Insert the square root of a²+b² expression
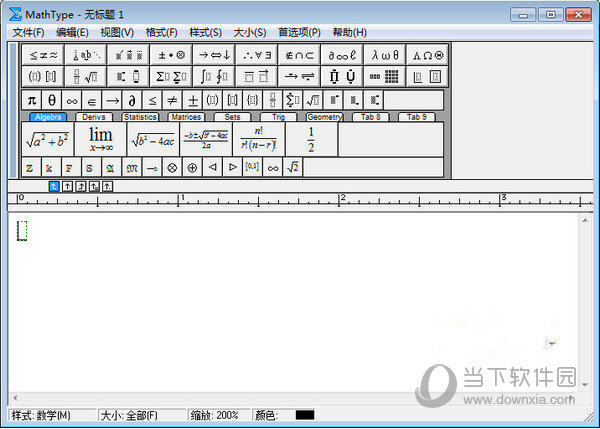This screenshot has width=600, height=429. (x=47, y=140)
